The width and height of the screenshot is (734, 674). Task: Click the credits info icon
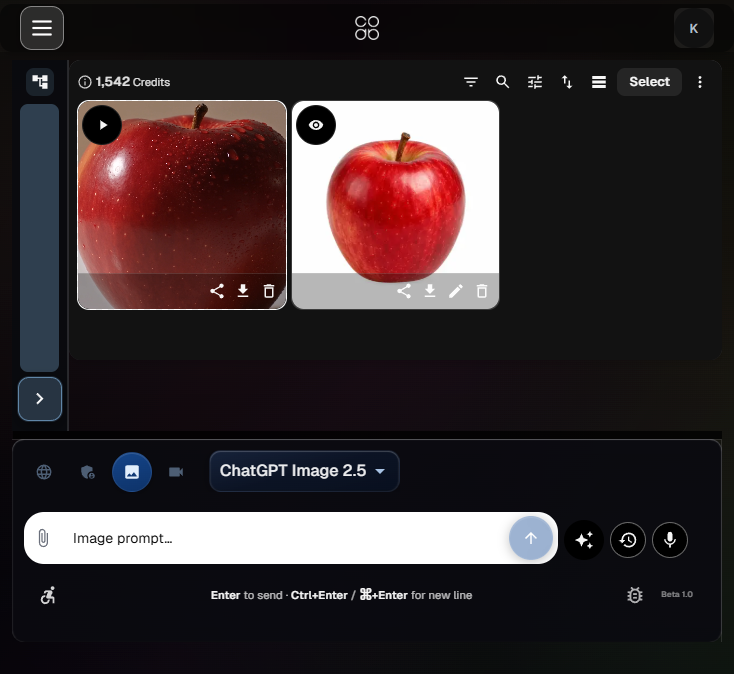pos(85,82)
